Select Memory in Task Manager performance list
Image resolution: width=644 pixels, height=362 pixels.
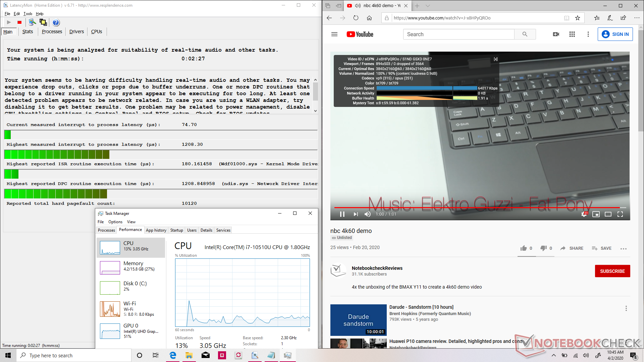pyautogui.click(x=131, y=267)
